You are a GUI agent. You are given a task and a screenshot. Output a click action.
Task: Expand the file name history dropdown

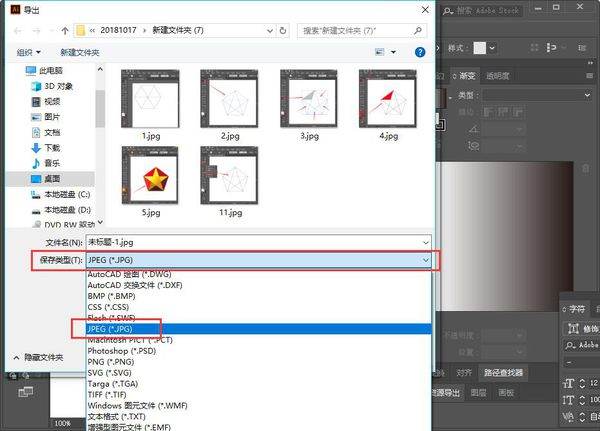click(x=426, y=242)
